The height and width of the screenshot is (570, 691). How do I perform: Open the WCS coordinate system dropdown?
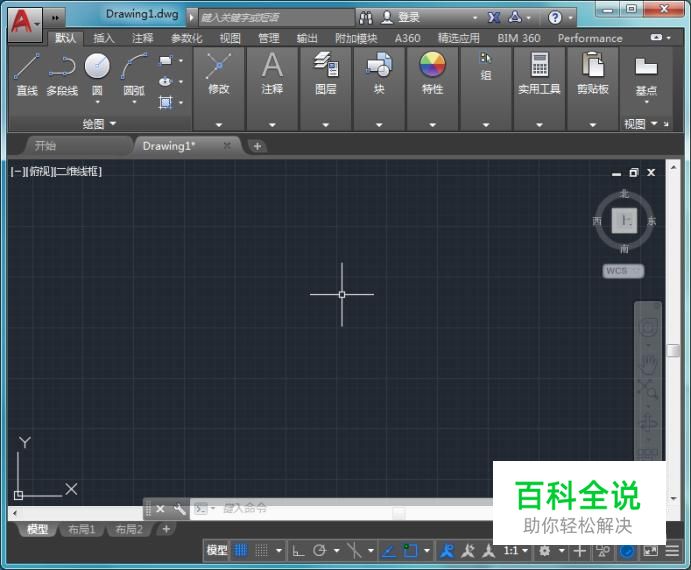(623, 271)
